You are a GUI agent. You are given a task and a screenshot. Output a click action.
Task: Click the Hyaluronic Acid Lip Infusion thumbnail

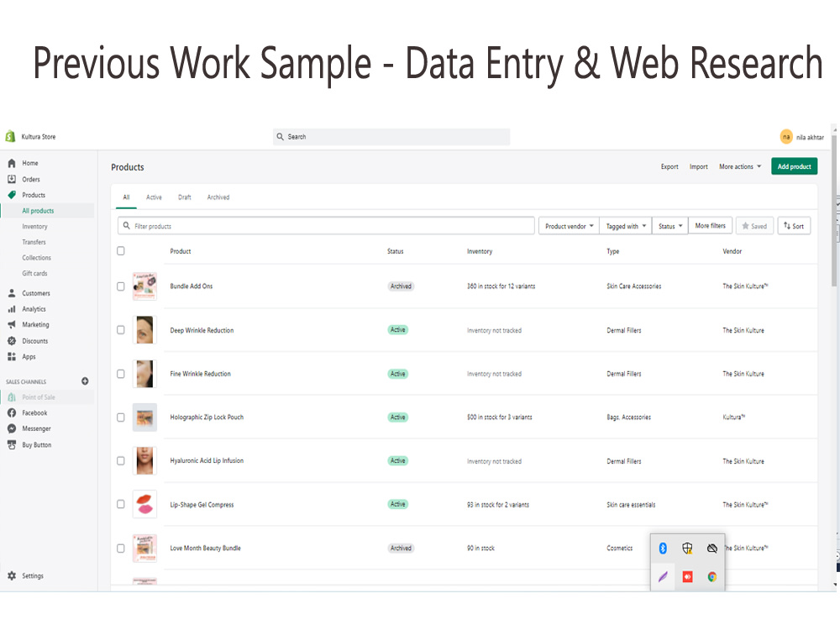click(144, 460)
